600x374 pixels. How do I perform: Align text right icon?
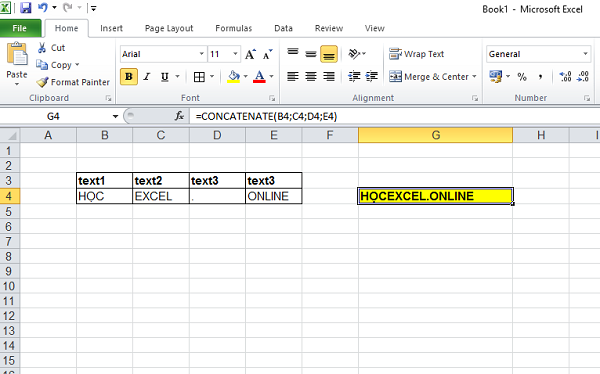point(329,77)
